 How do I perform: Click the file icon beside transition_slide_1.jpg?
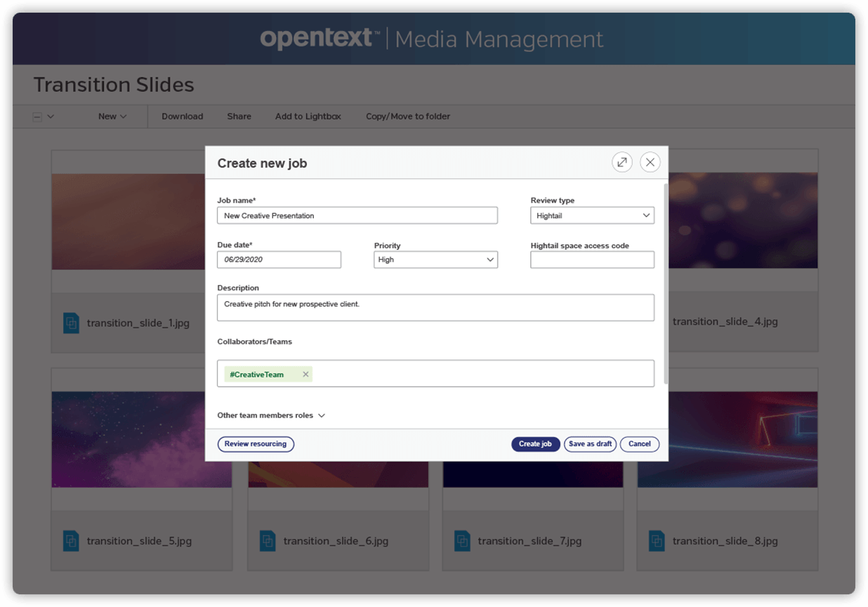pyautogui.click(x=72, y=323)
